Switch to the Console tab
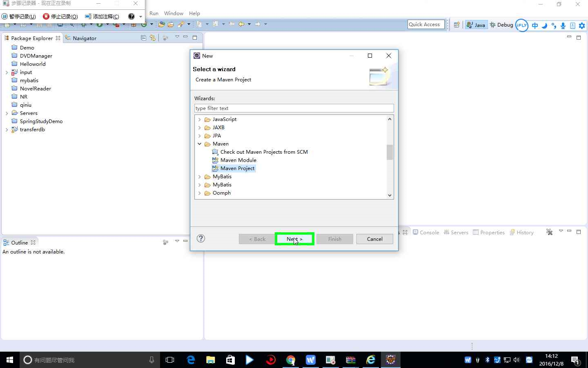The height and width of the screenshot is (368, 588). [x=426, y=232]
